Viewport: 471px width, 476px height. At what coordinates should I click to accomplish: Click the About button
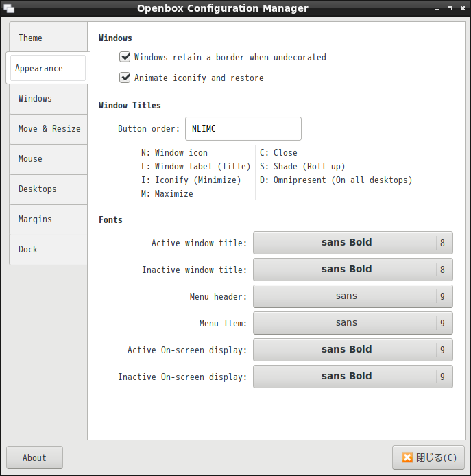(x=34, y=457)
